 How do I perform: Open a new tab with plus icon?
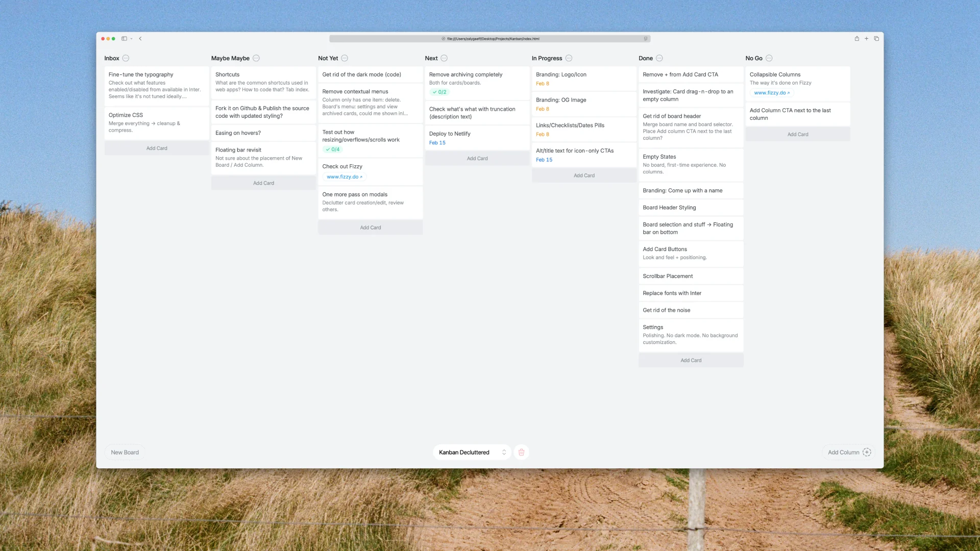coord(866,39)
